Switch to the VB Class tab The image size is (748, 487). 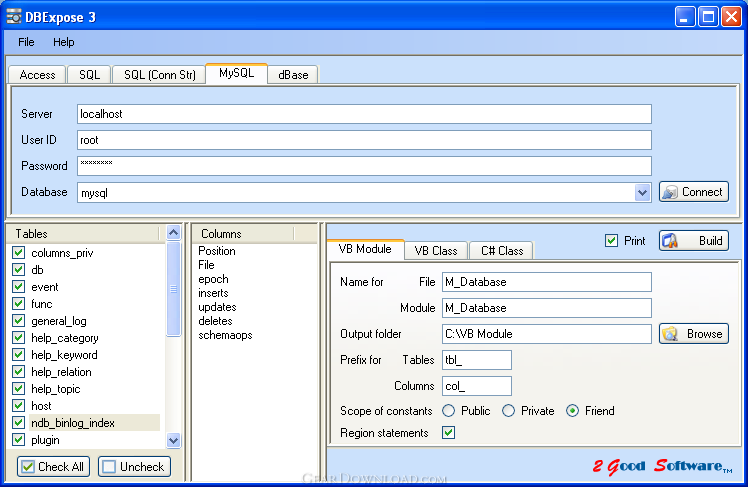point(436,250)
